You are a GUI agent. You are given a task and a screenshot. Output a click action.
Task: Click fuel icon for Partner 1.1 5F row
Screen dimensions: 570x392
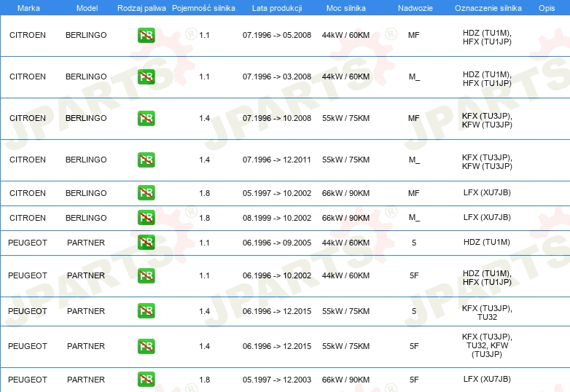pos(146,275)
